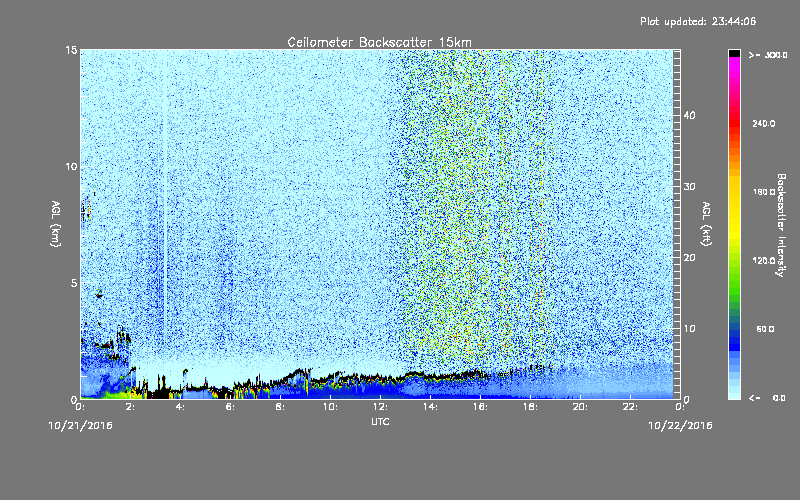Click the 15 km tick label on the y-axis

71,50
